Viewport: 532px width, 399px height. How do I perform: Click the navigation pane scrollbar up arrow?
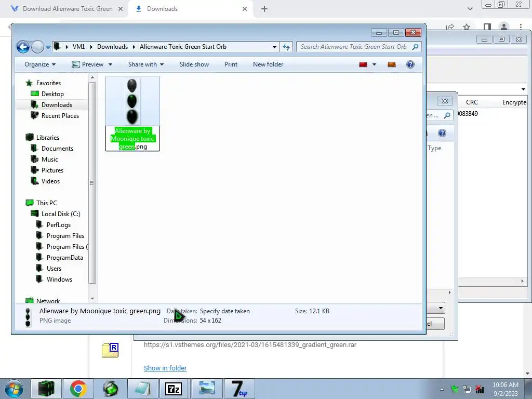(x=92, y=78)
